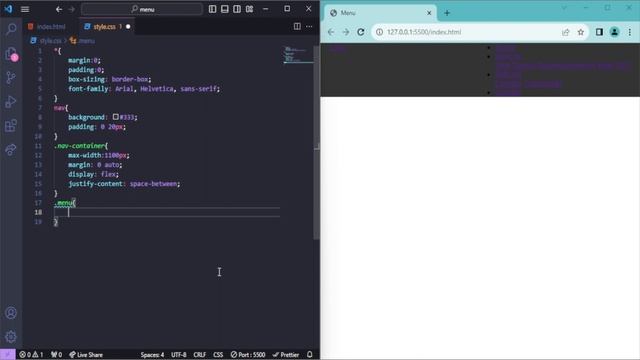Screen dimensions: 640x360
Task: Bookmark this page with star icon
Action: coord(580,32)
